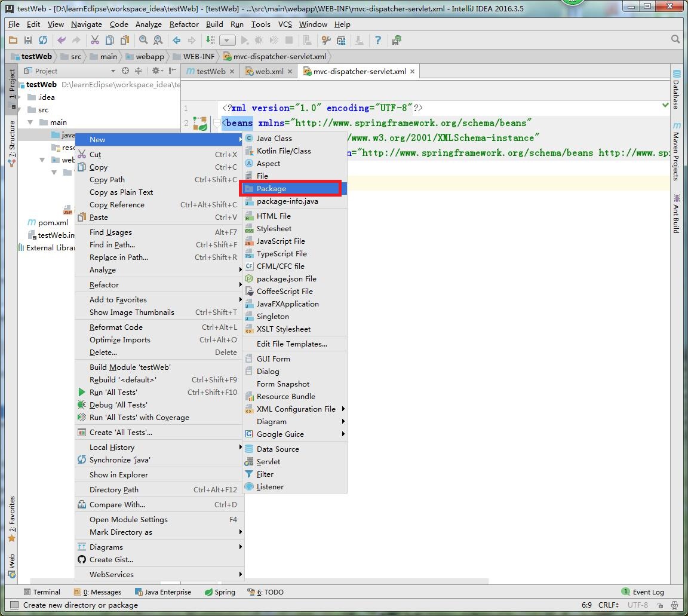Image resolution: width=688 pixels, height=616 pixels.
Task: Open the Spring tool window
Action: point(220,592)
